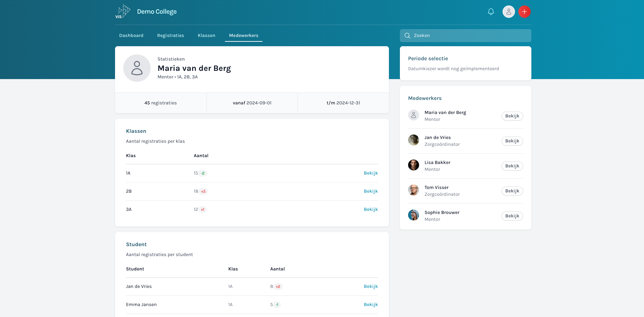Click the user profile icon in the header
Screen dimensions: 644x317
click(x=508, y=11)
